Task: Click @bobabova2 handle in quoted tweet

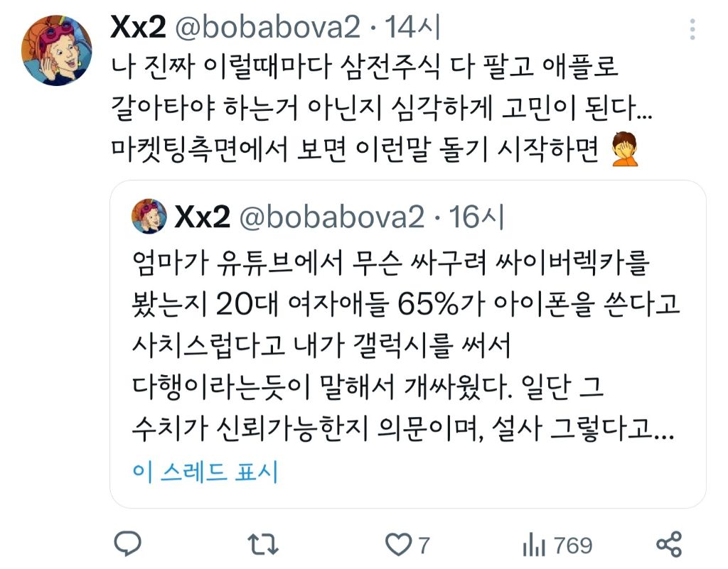Action: [x=331, y=217]
